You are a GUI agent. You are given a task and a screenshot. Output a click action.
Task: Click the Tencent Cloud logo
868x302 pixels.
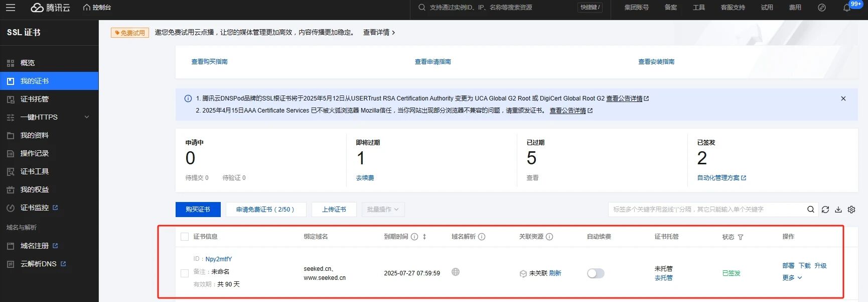click(50, 8)
